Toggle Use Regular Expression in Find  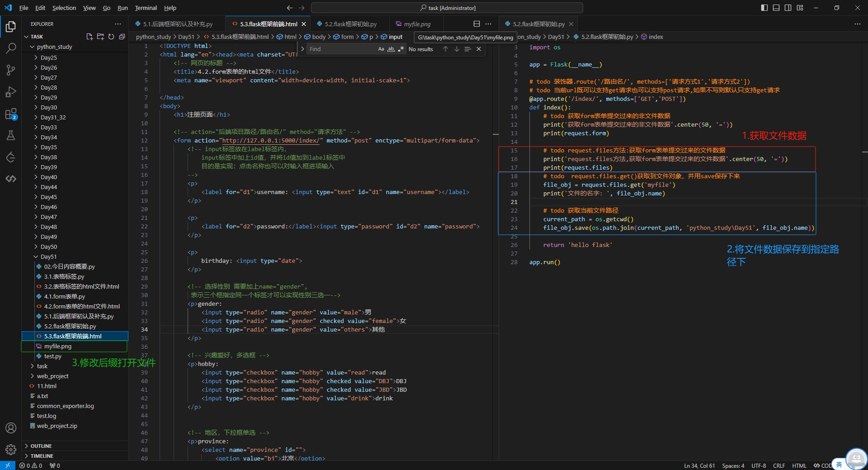point(401,49)
